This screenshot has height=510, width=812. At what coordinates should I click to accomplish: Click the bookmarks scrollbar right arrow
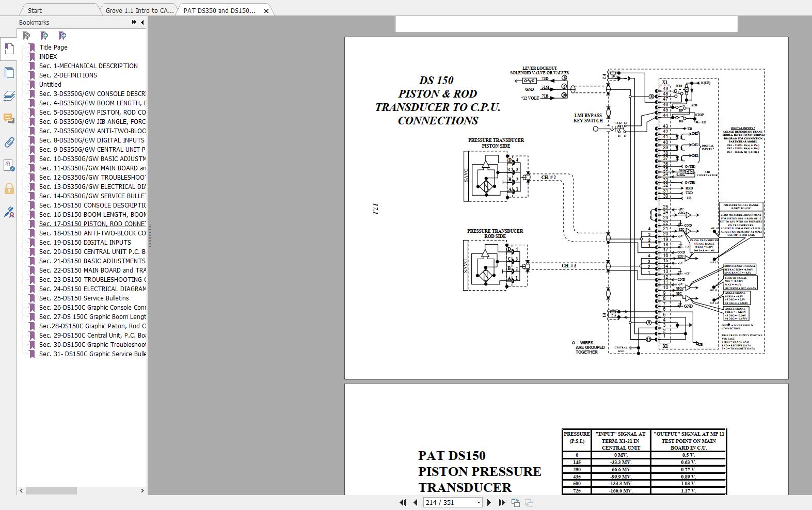pyautogui.click(x=142, y=490)
